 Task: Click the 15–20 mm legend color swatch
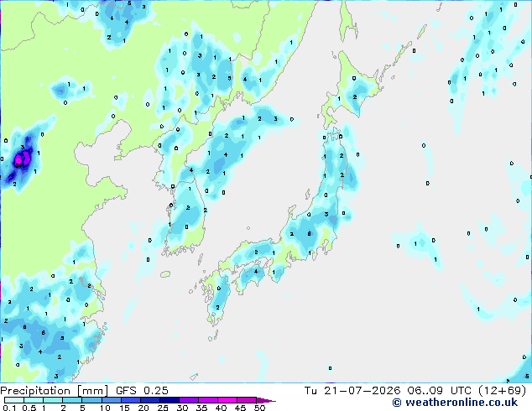point(130,400)
